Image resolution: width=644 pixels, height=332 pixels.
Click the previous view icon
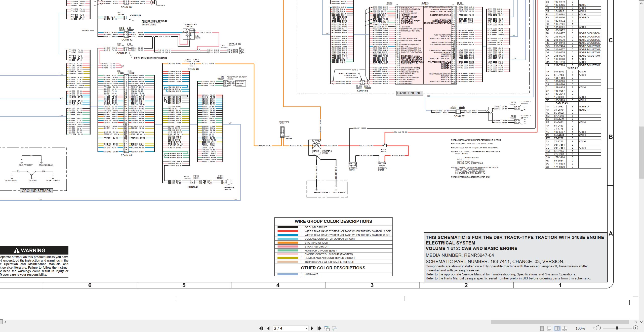point(327,328)
